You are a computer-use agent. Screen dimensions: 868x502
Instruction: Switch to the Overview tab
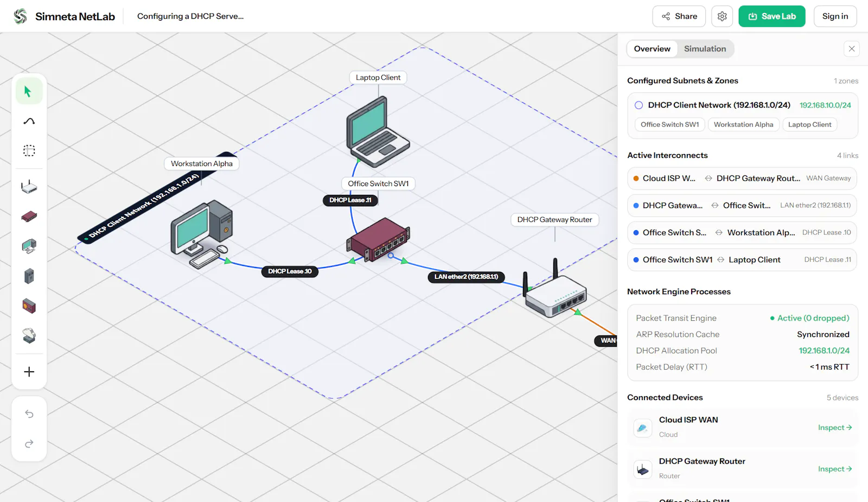tap(652, 49)
